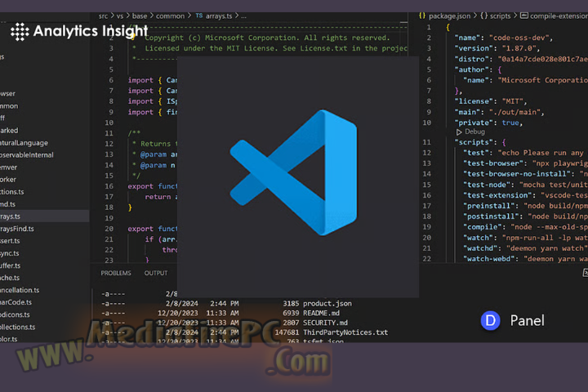Click the play triangle icon beside Debug
The height and width of the screenshot is (392, 588).
coord(459,132)
